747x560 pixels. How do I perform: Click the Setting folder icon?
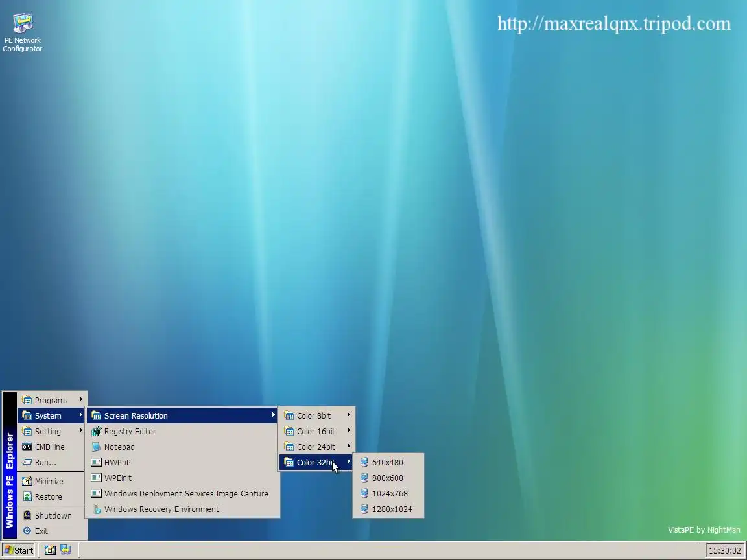click(x=27, y=432)
